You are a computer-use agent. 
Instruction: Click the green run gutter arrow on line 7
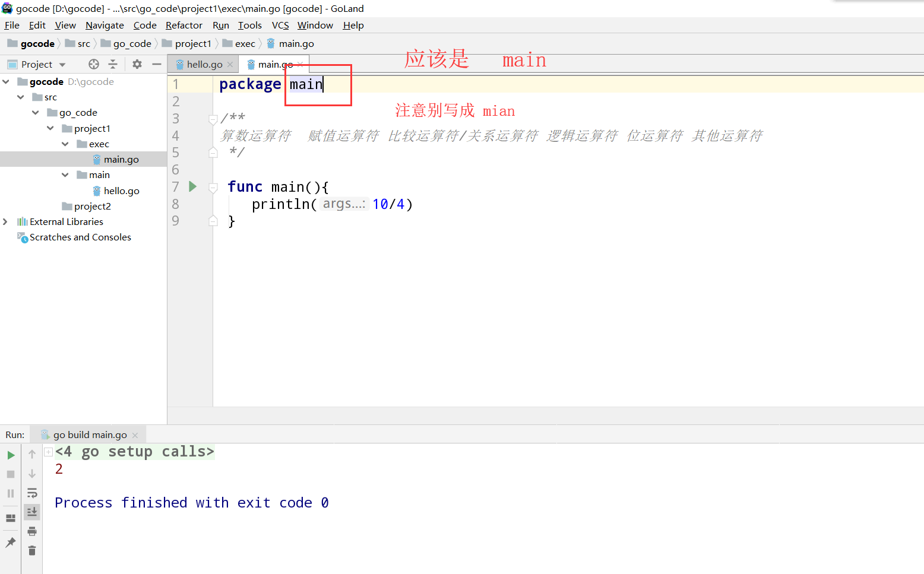(192, 186)
